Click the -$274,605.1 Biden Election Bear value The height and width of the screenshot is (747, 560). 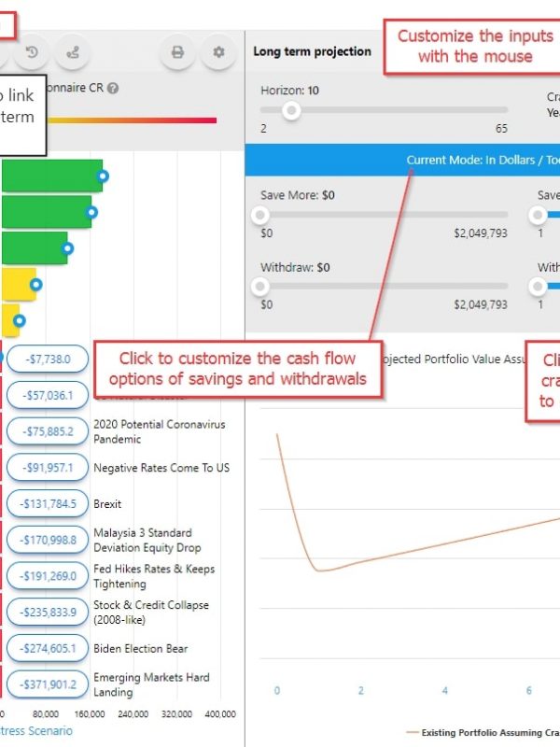tap(47, 649)
